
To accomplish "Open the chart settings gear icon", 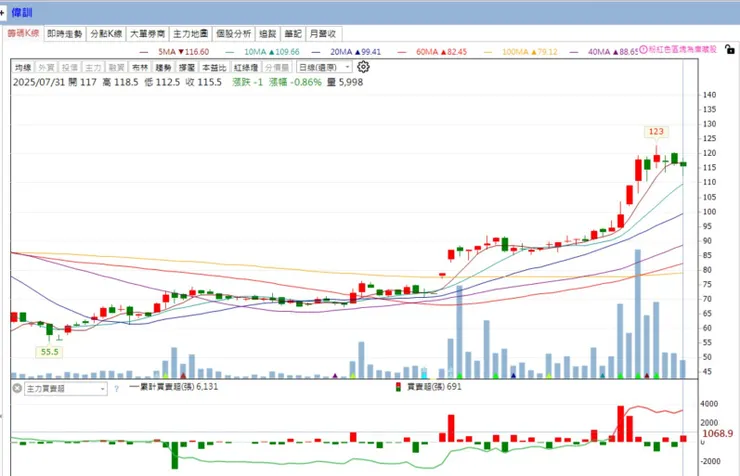I will click(363, 67).
